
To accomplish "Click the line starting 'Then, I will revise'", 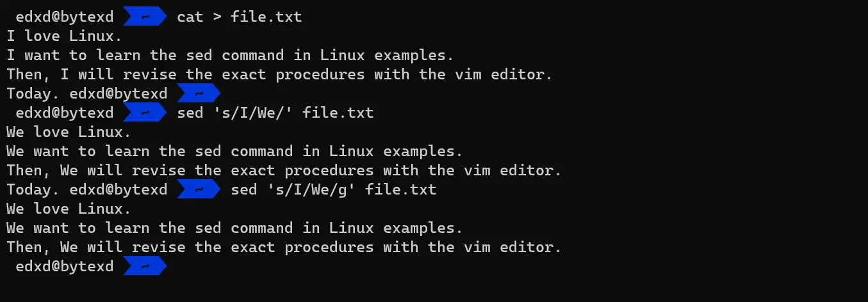I will 279,74.
